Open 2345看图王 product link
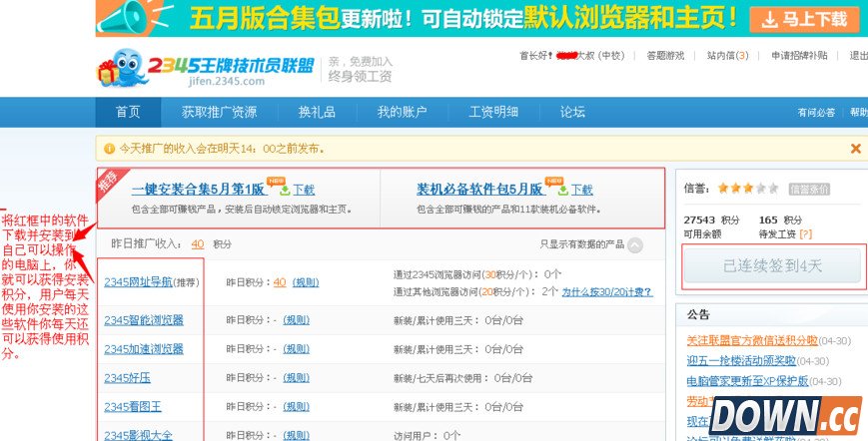Screen dimensions: 868x441 click(133, 407)
